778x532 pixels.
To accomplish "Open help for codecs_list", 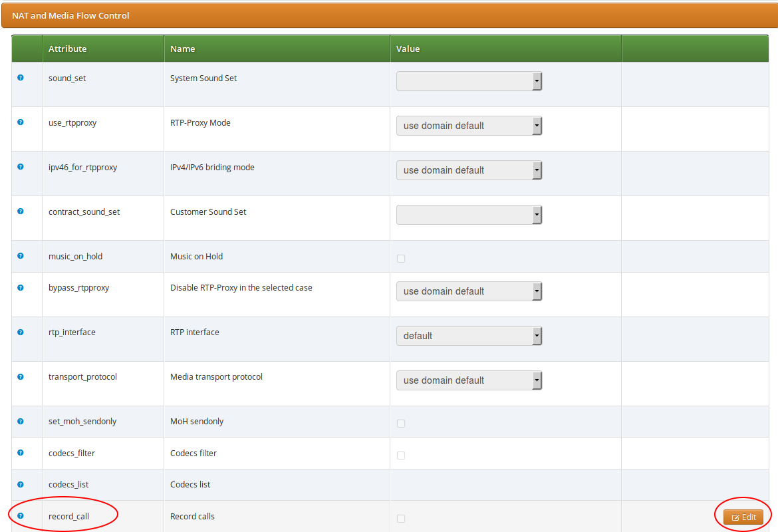I will pyautogui.click(x=20, y=484).
